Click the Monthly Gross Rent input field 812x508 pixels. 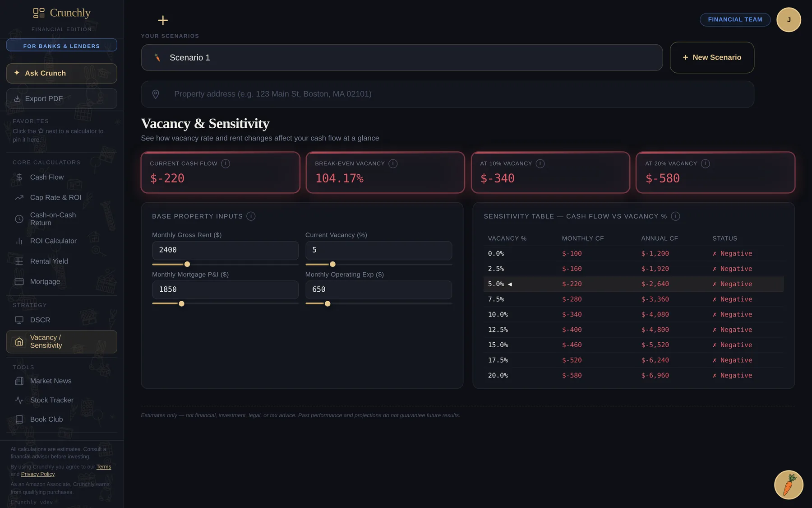pyautogui.click(x=225, y=250)
